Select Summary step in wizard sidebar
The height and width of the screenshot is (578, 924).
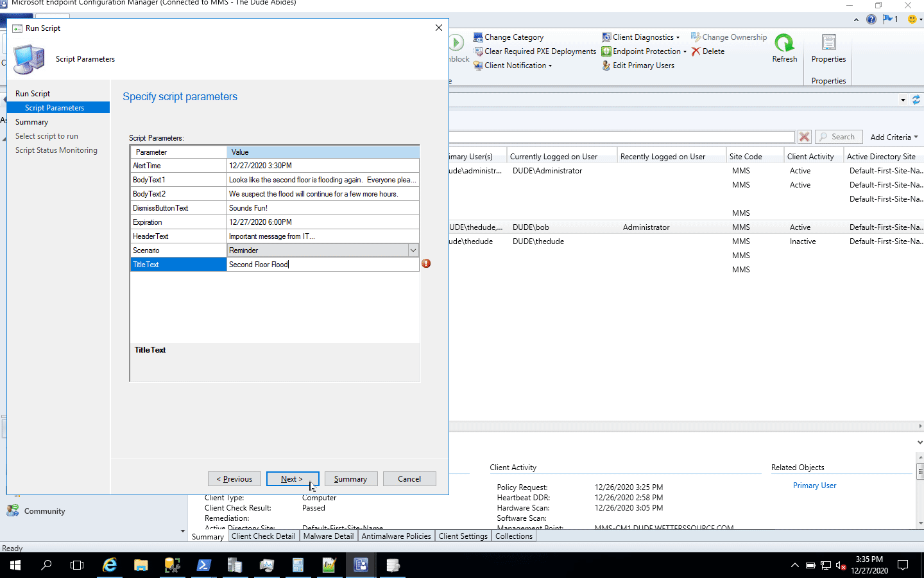pos(31,122)
